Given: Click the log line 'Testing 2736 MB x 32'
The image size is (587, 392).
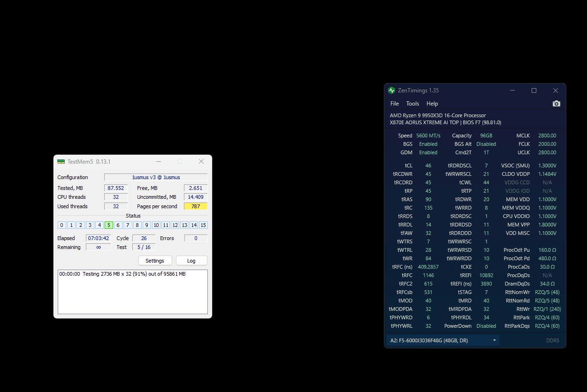Looking at the screenshot, I should (x=122, y=274).
